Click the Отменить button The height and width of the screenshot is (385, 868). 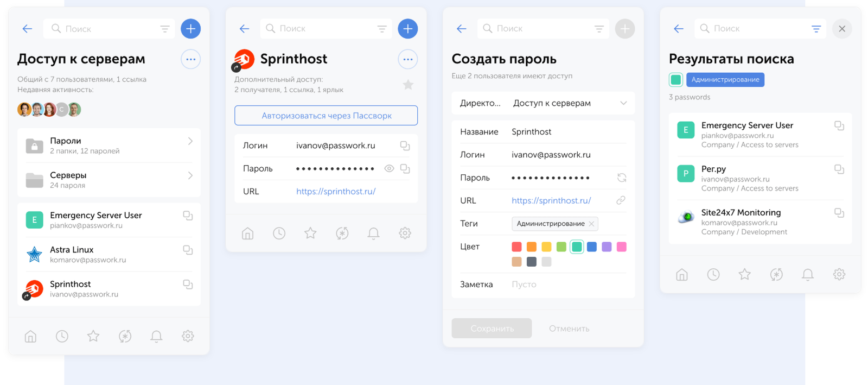[x=569, y=329]
